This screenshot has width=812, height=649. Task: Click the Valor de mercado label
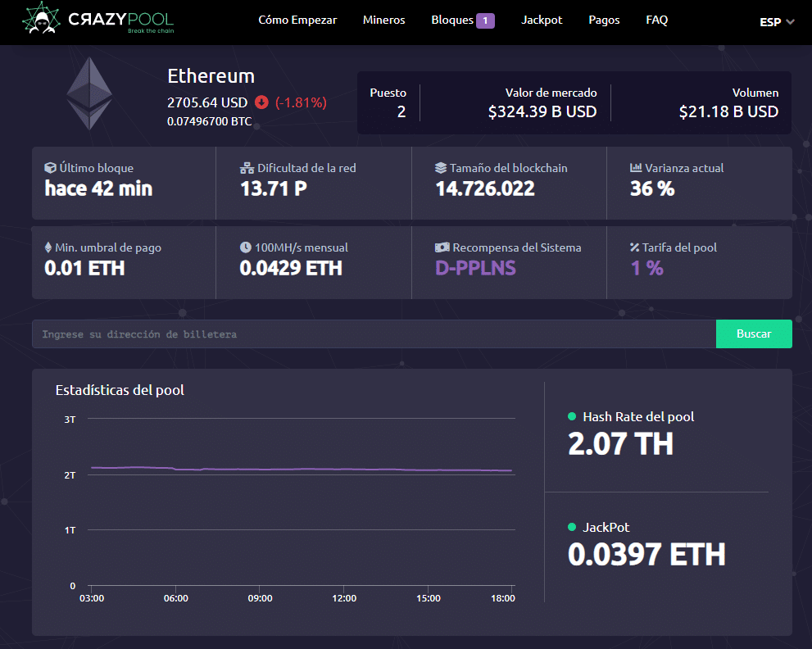551,93
